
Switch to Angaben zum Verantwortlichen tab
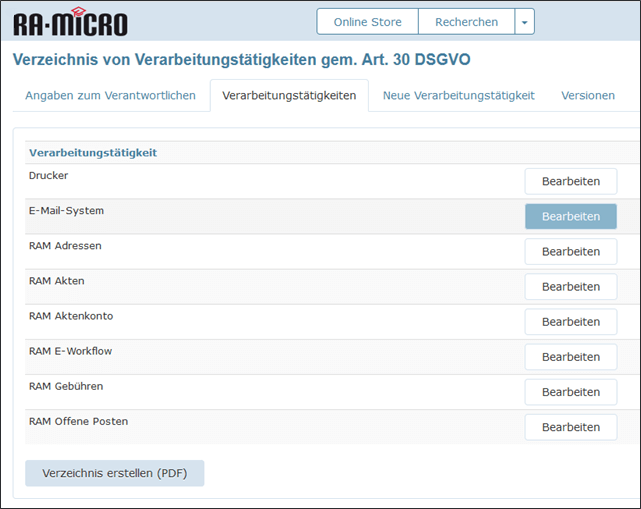pyautogui.click(x=110, y=95)
